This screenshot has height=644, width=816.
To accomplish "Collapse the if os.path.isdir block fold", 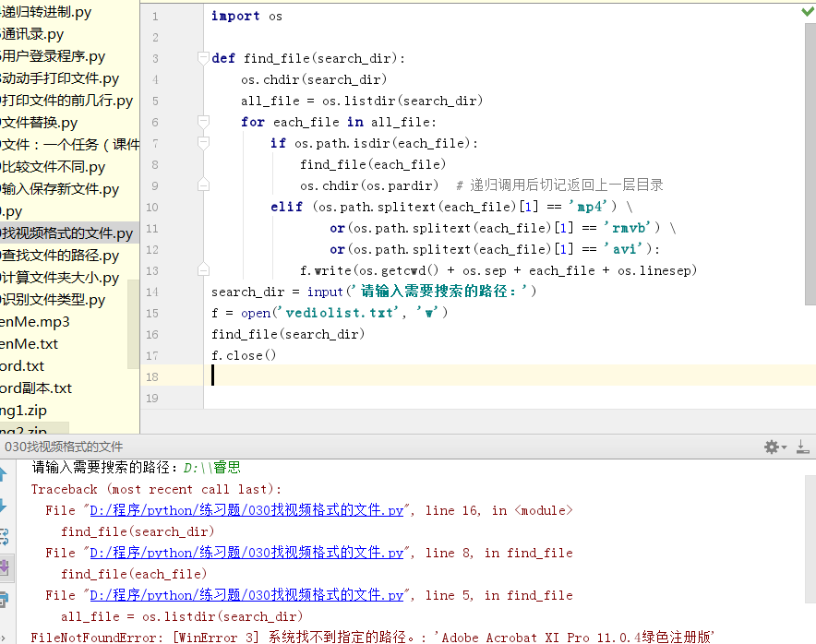I will 203,143.
